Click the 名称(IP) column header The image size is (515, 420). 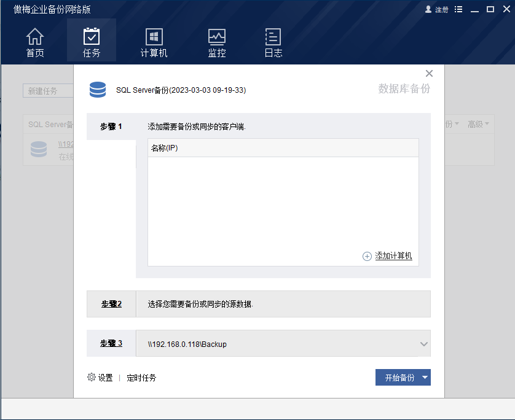pyautogui.click(x=164, y=148)
